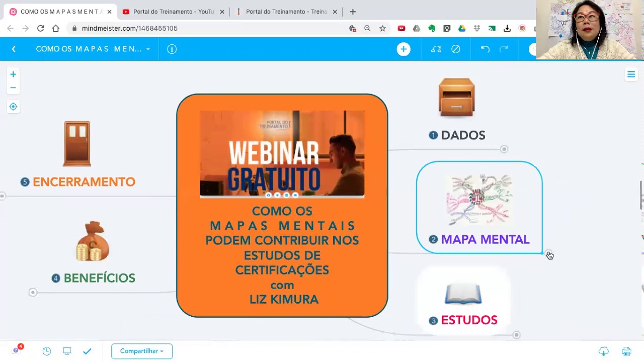Open the Compartilhar dropdown button
Screen dimensions: 644x362
point(142,351)
